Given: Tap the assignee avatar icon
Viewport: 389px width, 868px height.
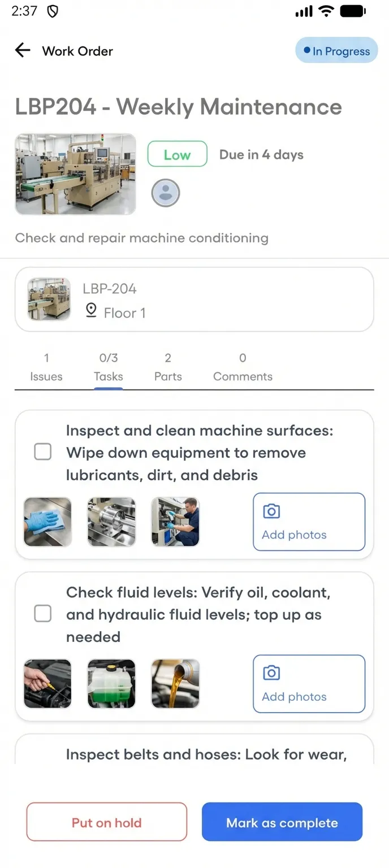Looking at the screenshot, I should (165, 192).
